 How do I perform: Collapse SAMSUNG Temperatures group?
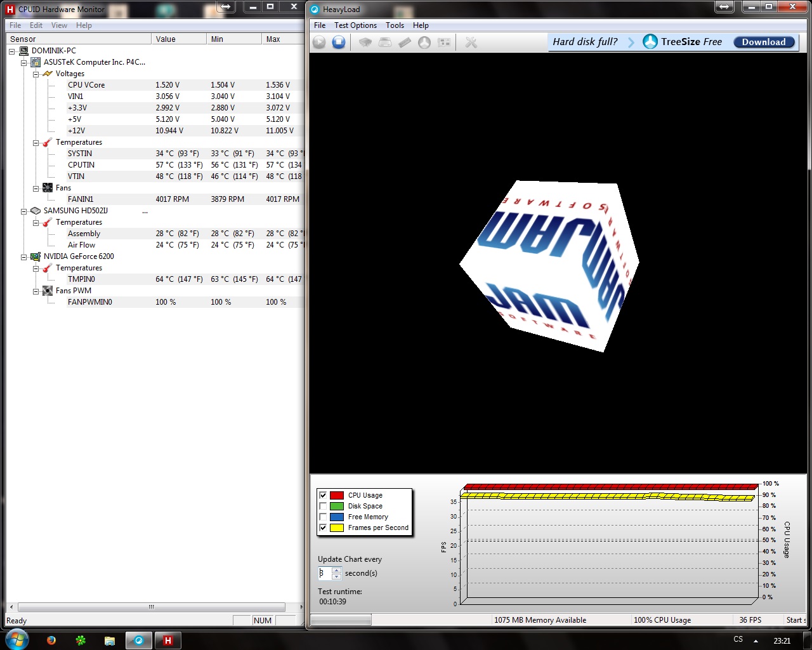(36, 222)
